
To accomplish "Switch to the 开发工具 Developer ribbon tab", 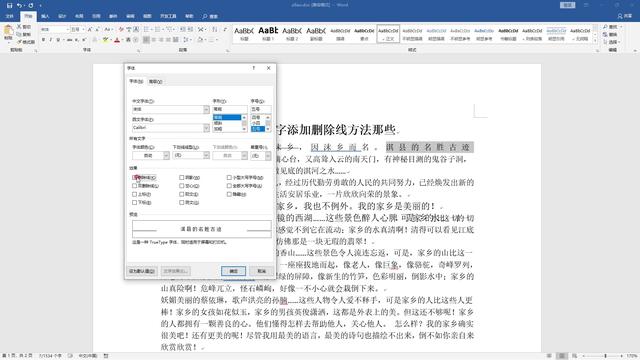I will coord(168,16).
